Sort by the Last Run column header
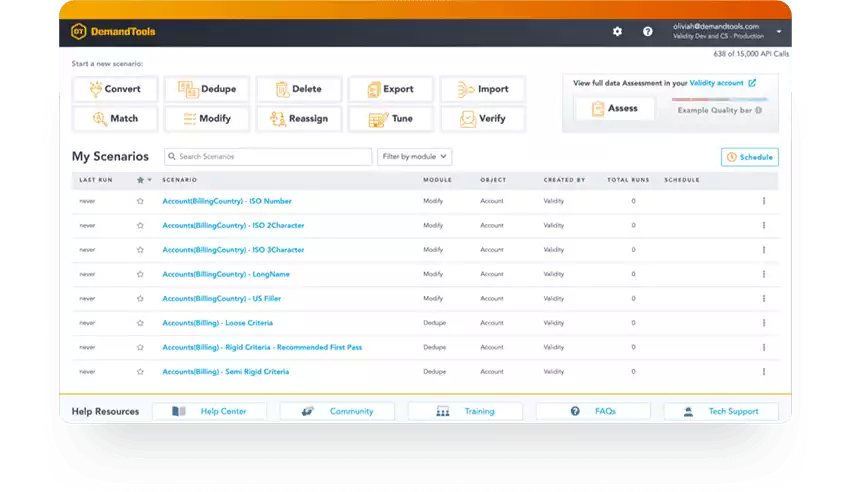 point(96,180)
